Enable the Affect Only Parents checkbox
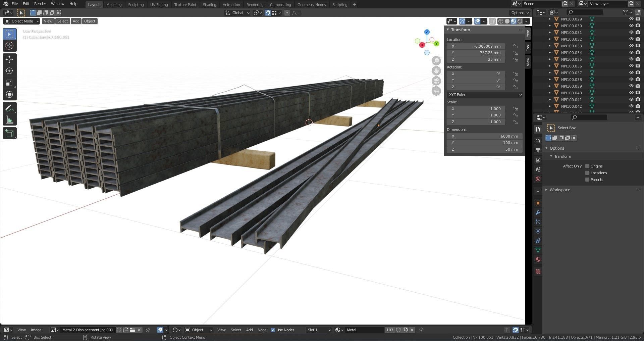Viewport: 644px width, 341px height. (587, 180)
